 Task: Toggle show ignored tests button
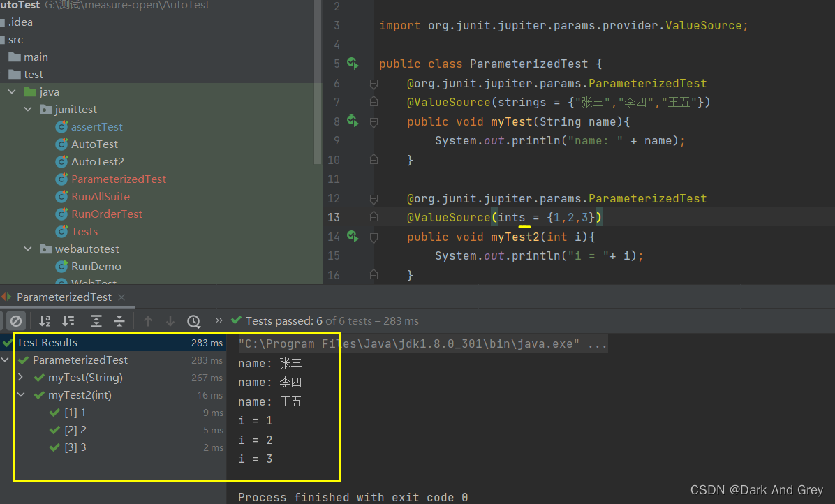point(16,321)
